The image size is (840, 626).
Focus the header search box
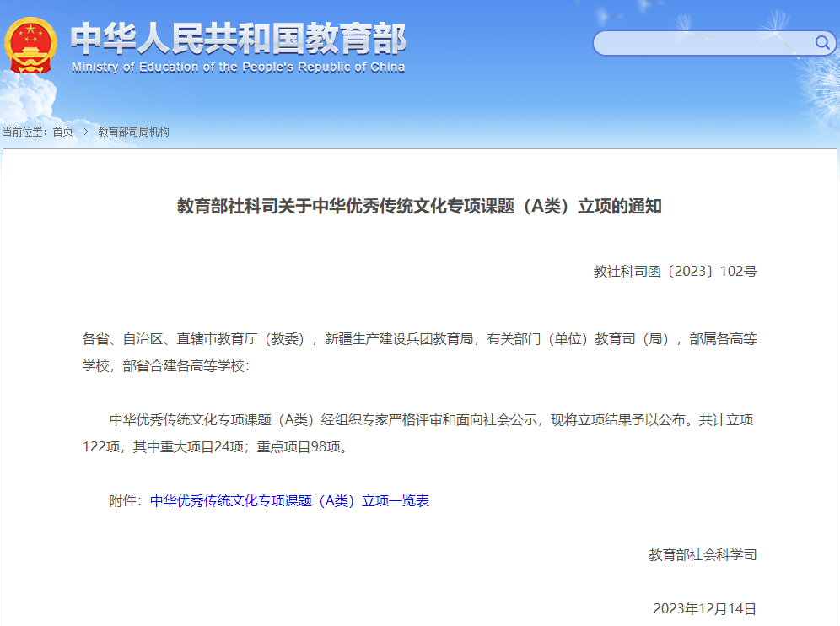click(x=702, y=43)
